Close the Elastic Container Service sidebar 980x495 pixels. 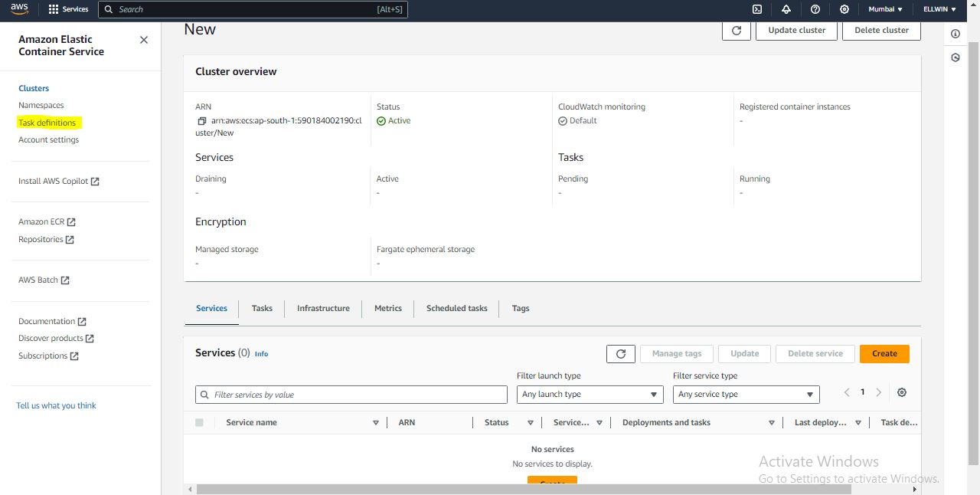point(144,40)
